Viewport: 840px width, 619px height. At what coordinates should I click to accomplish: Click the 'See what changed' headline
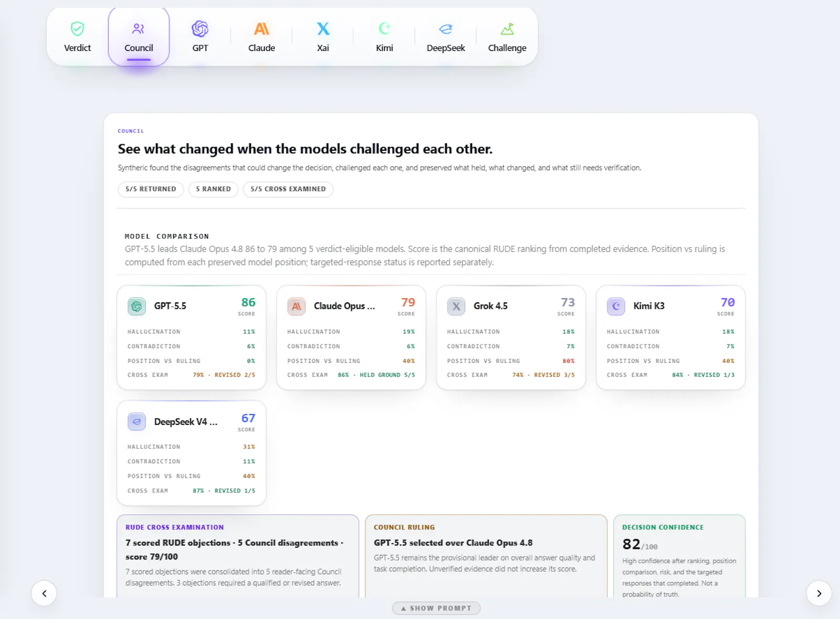coord(305,149)
